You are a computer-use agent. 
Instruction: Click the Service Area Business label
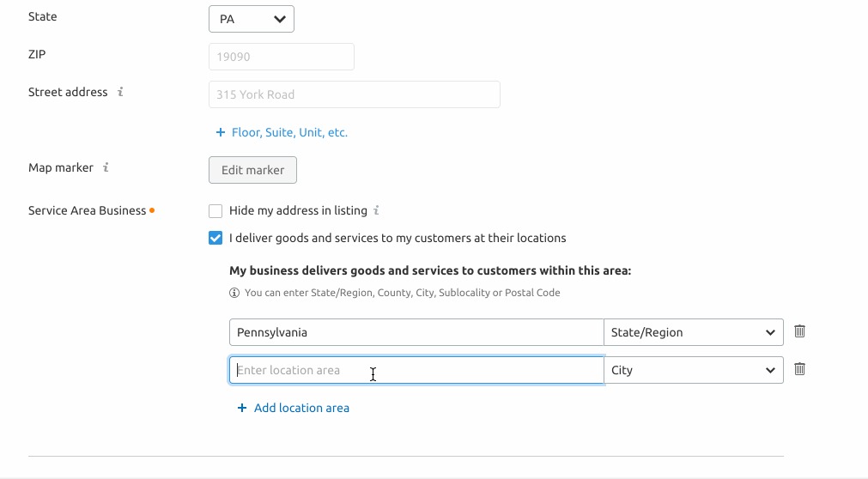(x=87, y=210)
